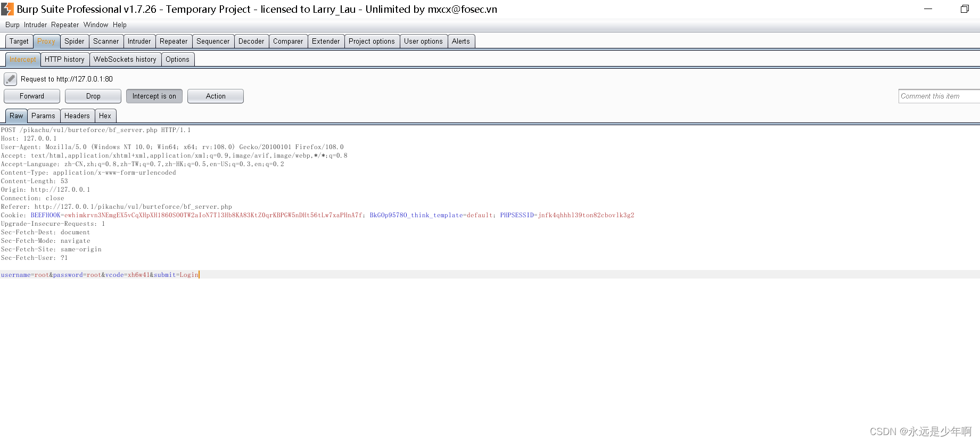Switch to the Params view tab

43,116
